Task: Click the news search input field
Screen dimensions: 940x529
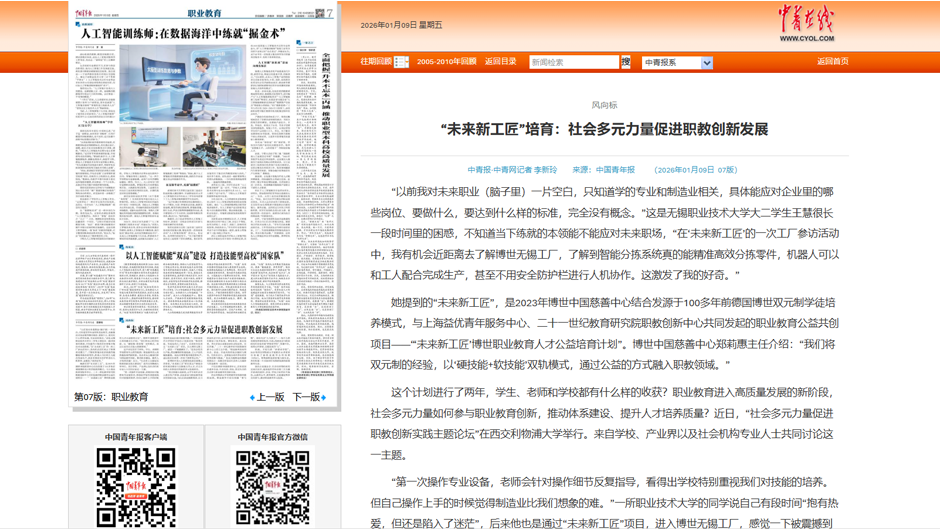Action: pos(573,62)
